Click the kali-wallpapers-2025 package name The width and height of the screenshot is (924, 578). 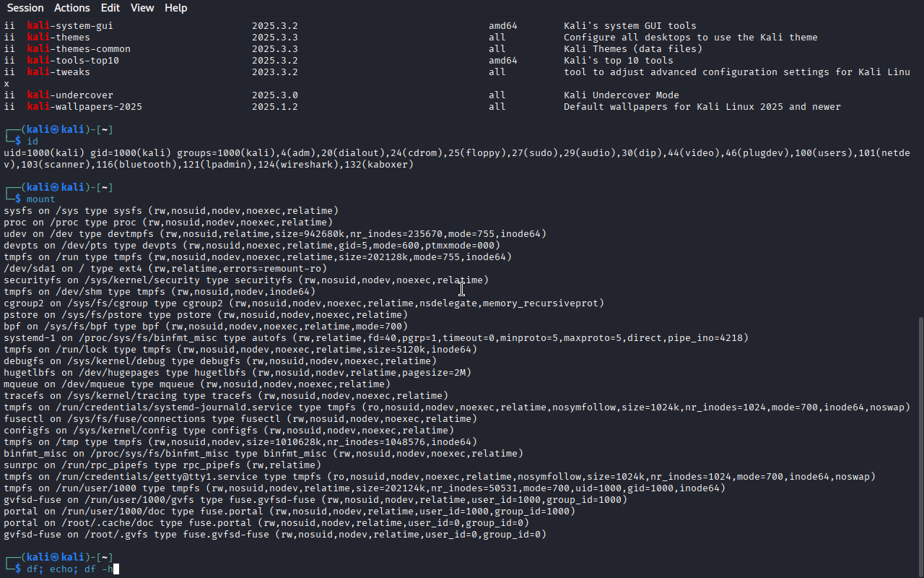click(84, 107)
